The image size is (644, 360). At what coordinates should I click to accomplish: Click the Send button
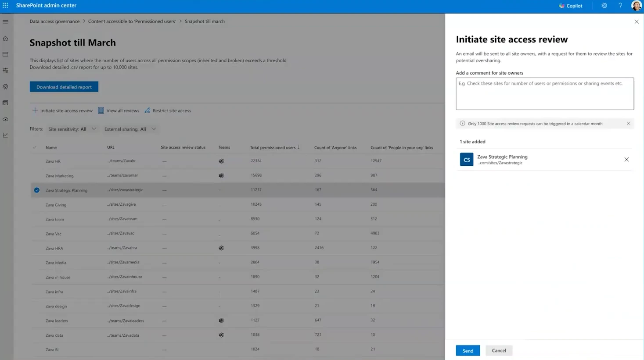pyautogui.click(x=468, y=351)
